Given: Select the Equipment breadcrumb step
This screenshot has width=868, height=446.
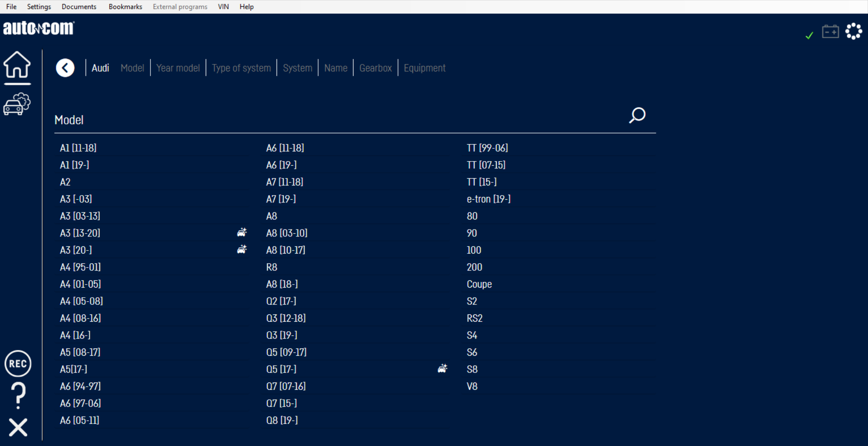Looking at the screenshot, I should tap(425, 68).
